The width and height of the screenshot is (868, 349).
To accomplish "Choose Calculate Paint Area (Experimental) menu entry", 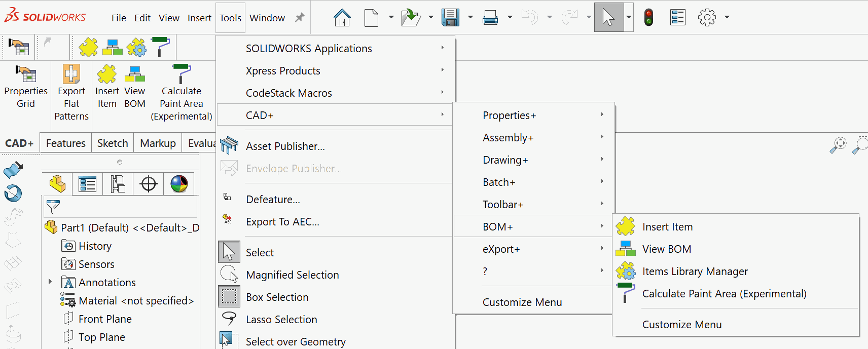I will click(x=736, y=294).
